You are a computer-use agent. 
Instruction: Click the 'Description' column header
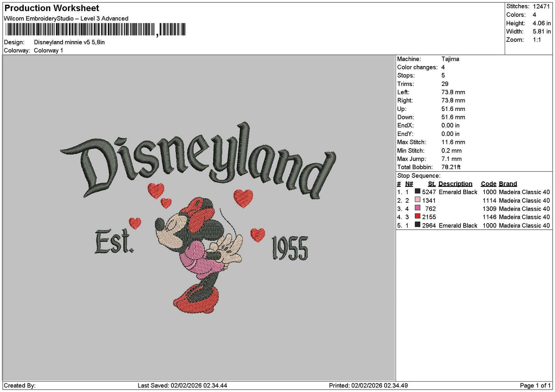tap(455, 184)
